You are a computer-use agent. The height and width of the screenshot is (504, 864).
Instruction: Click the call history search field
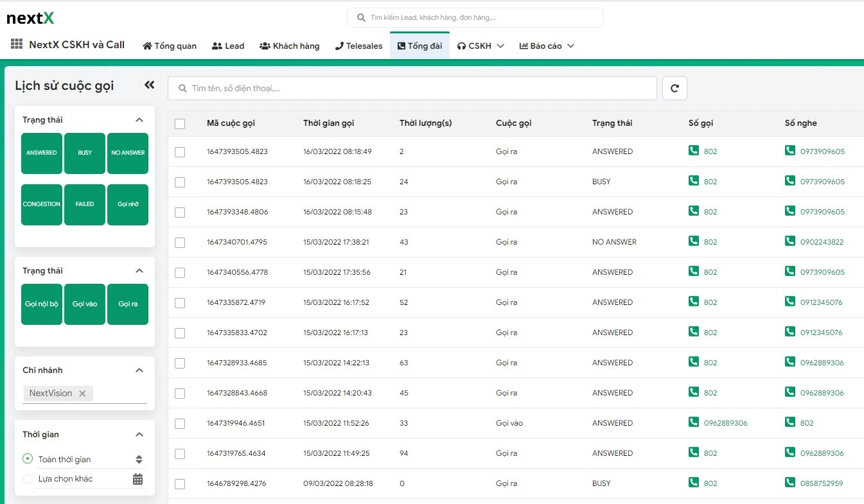click(412, 89)
